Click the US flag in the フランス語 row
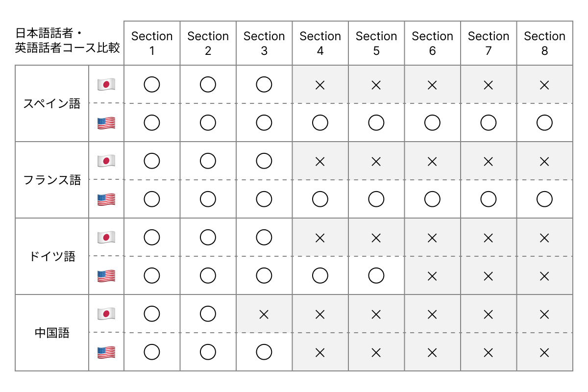 click(x=106, y=199)
